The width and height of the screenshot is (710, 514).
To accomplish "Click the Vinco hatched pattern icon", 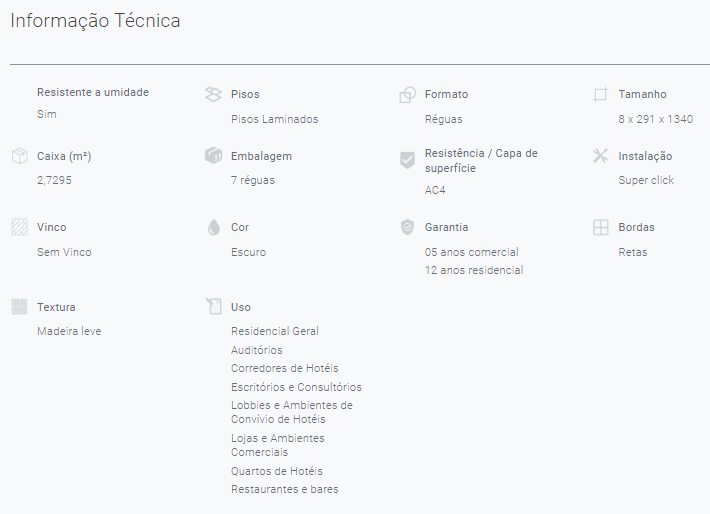I will click(x=19, y=227).
